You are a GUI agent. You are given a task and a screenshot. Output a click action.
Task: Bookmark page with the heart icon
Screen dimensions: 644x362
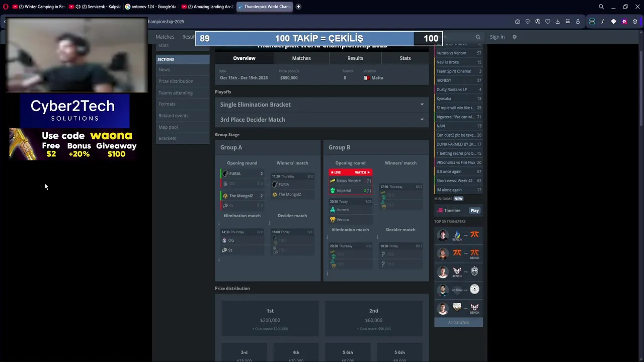pyautogui.click(x=547, y=22)
